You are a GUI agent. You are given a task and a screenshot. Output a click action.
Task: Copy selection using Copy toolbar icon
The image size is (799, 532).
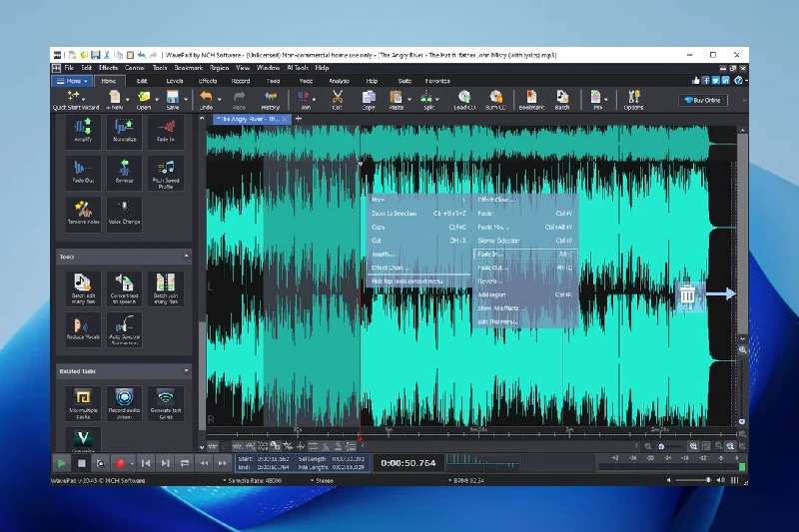pyautogui.click(x=369, y=100)
